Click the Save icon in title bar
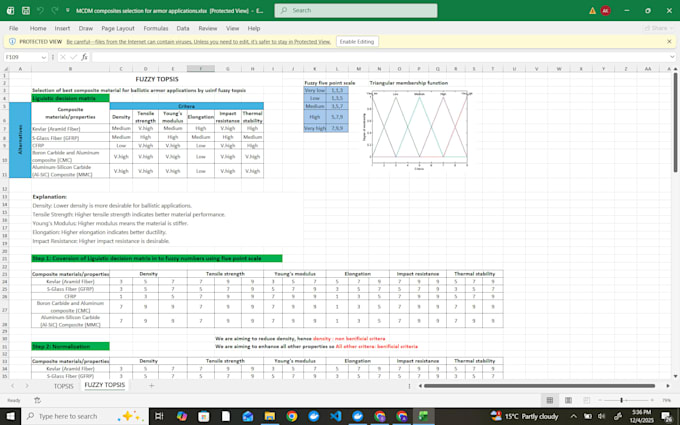 click(26, 10)
